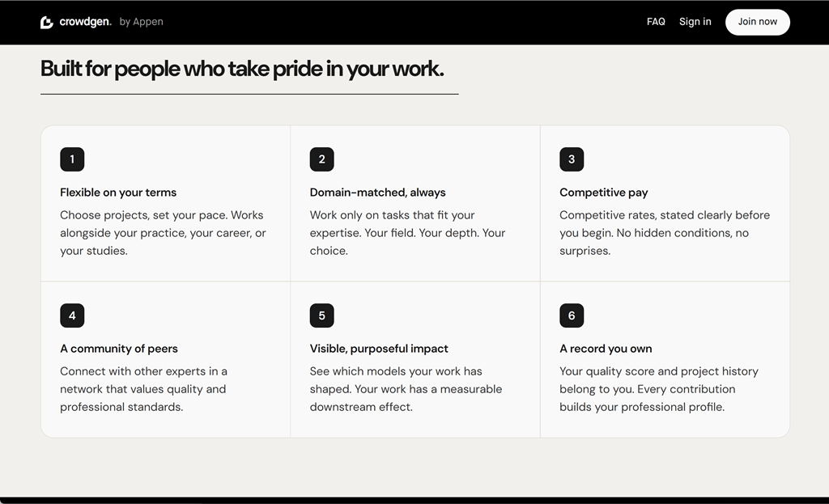Select the "Visible, purposeful impact" heading
Image resolution: width=829 pixels, height=504 pixels.
coord(379,349)
